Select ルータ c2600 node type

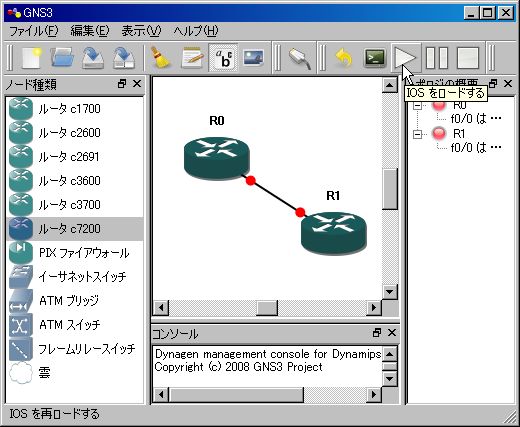75,133
